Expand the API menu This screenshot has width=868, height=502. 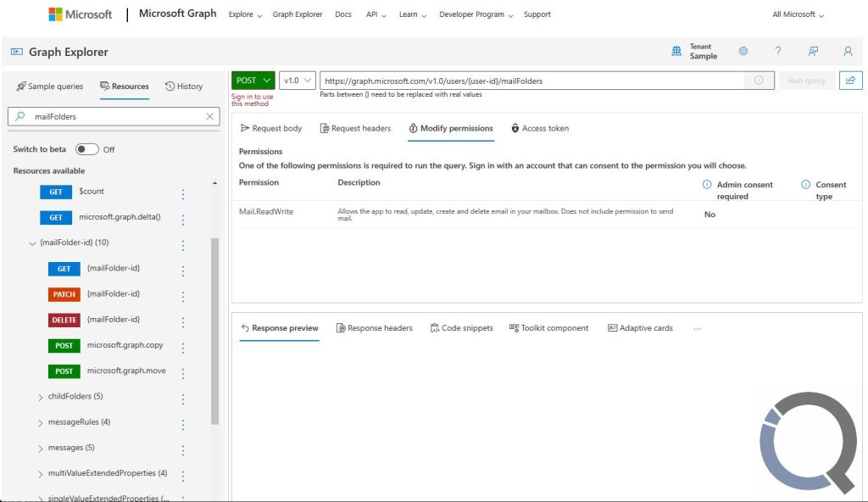tap(376, 14)
